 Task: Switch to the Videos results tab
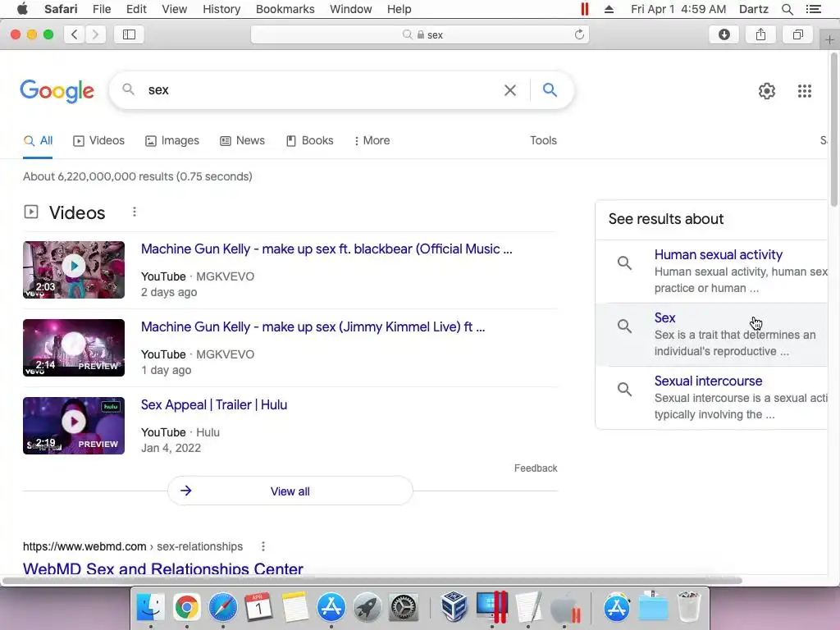[x=99, y=140]
